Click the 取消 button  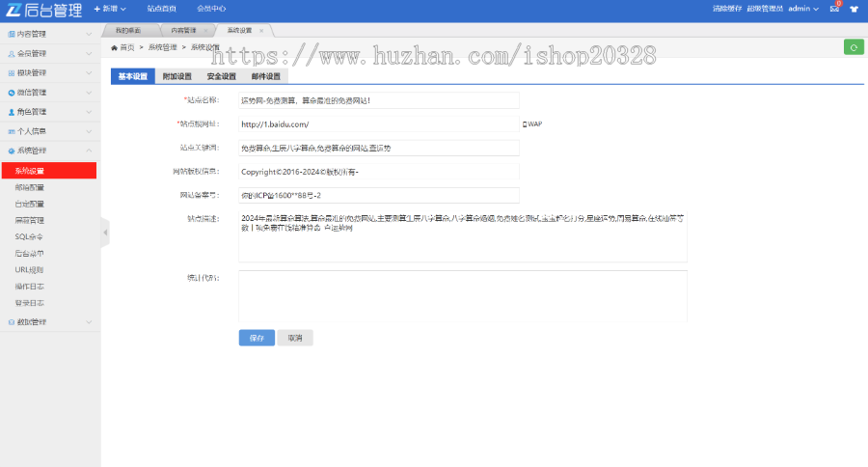pyautogui.click(x=295, y=338)
